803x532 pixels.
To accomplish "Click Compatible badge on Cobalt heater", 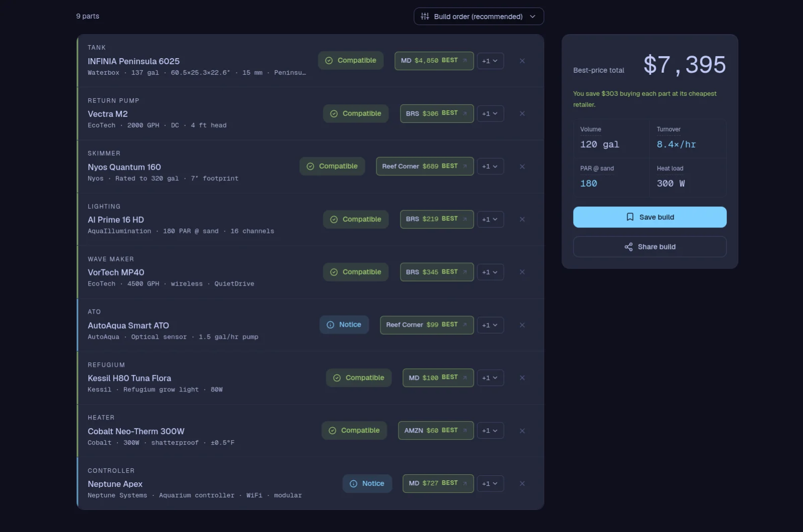I will [354, 431].
